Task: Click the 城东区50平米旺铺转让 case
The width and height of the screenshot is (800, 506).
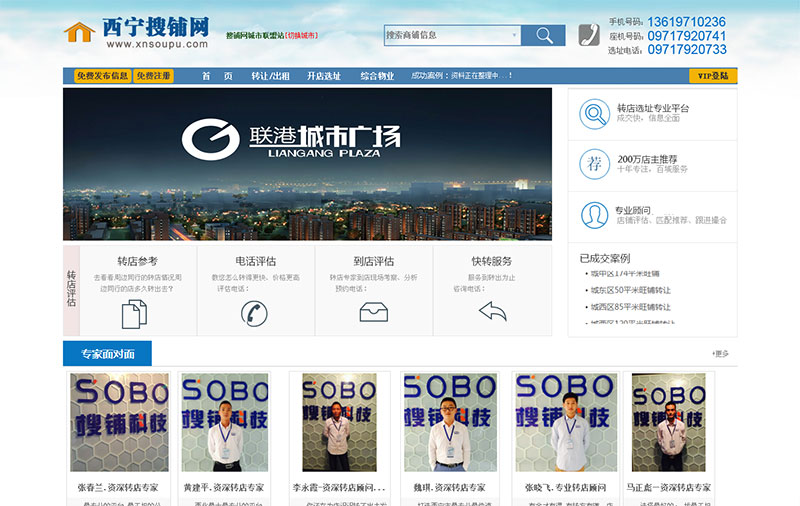Action: (x=631, y=290)
